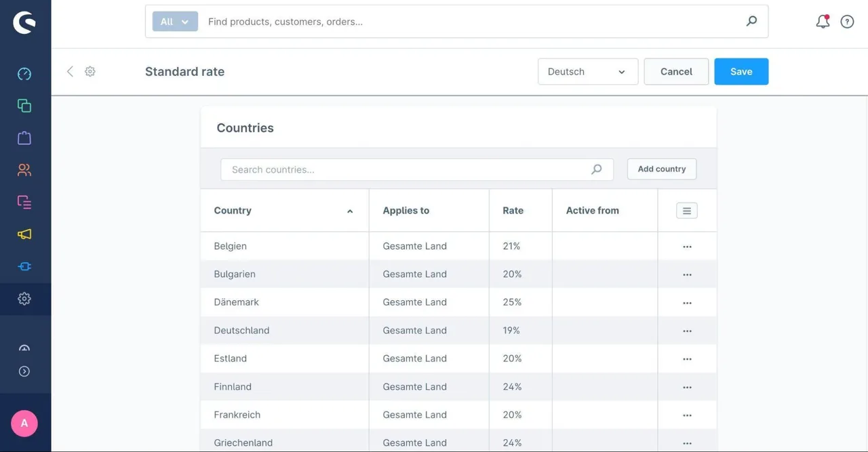Image resolution: width=868 pixels, height=452 pixels.
Task: Open the Extensions plug icon
Action: point(24,266)
